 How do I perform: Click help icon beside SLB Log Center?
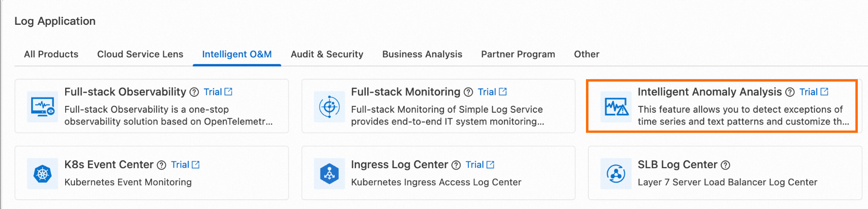click(726, 165)
